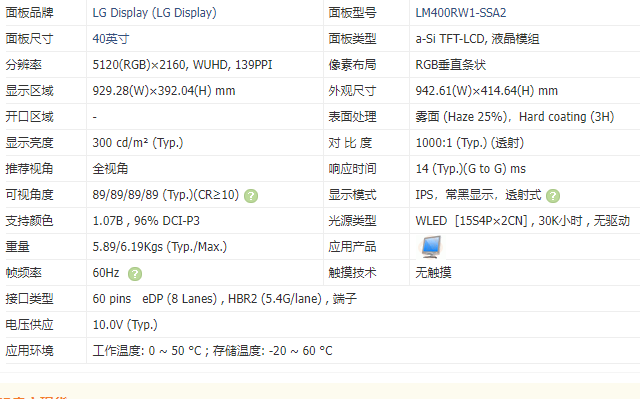Click the 显示区域 label
Image resolution: width=640 pixels, height=399 pixels.
(29, 91)
